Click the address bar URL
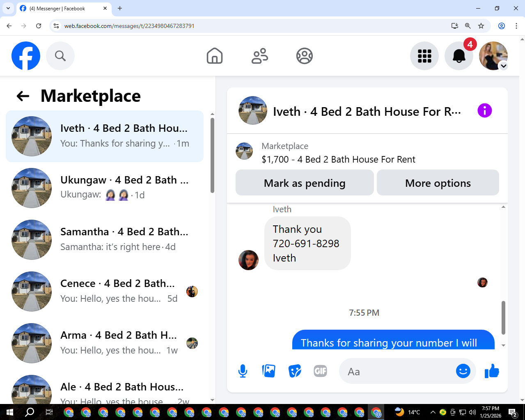This screenshot has width=525, height=420. pyautogui.click(x=129, y=26)
